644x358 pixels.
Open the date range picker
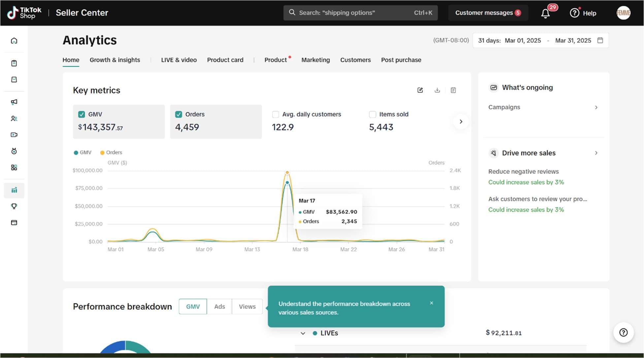coord(540,40)
